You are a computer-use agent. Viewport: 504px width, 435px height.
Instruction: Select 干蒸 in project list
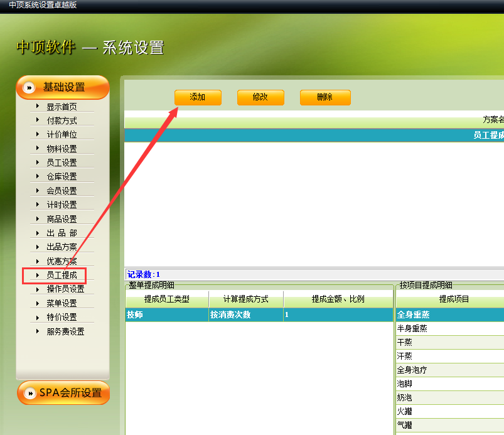coord(450,342)
